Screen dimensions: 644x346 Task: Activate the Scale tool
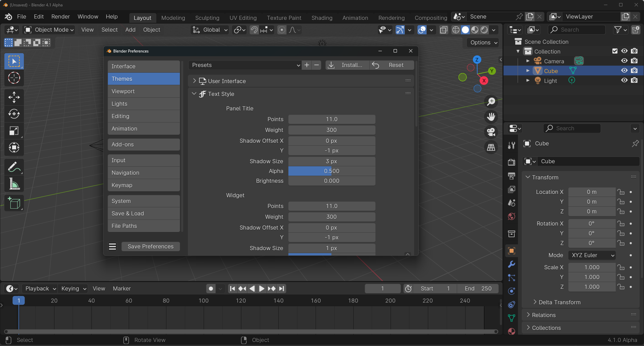(14, 131)
